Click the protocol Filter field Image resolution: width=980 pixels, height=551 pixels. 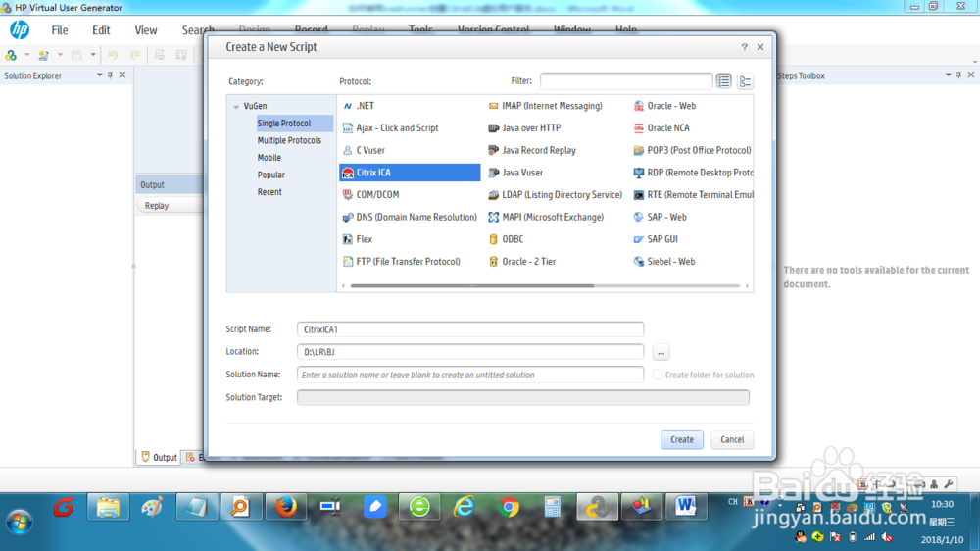click(x=626, y=81)
